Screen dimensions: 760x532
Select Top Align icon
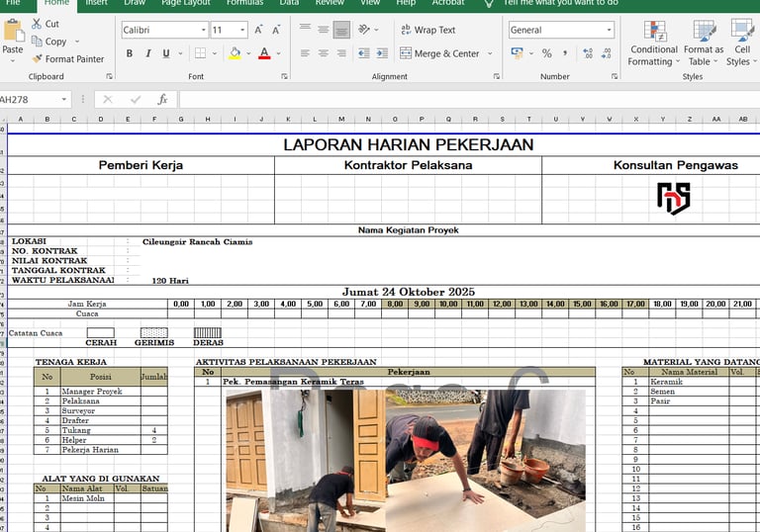coord(305,30)
